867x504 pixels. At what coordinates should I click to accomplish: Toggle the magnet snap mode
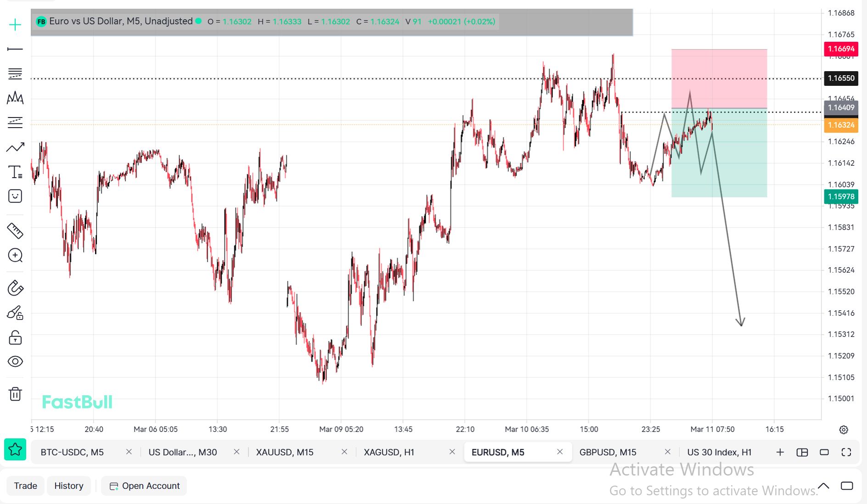15,288
